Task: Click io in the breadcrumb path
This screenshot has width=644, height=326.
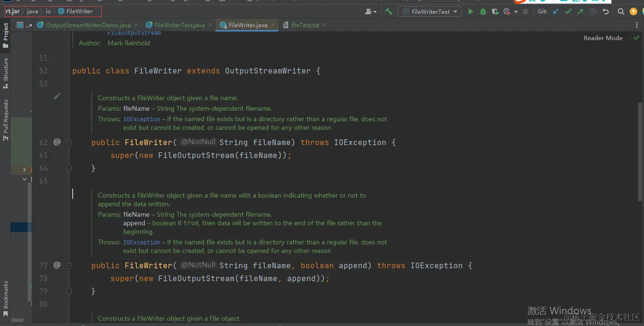Action: point(48,11)
